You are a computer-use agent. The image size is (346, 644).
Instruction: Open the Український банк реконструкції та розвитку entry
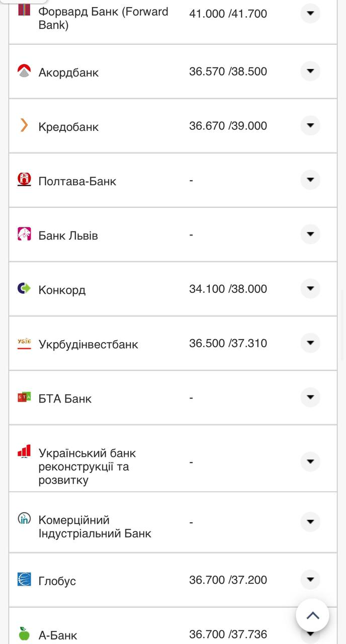[87, 466]
